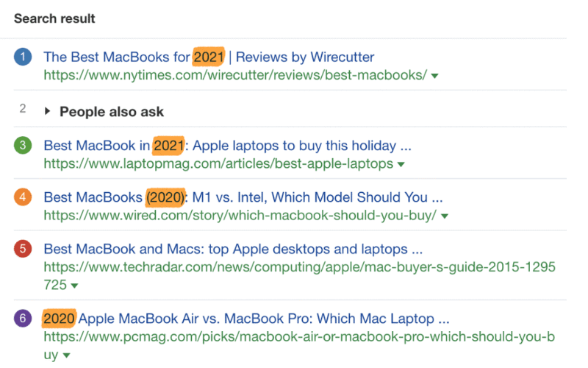Click the position number 2 label
588x368 pixels.
23,108
